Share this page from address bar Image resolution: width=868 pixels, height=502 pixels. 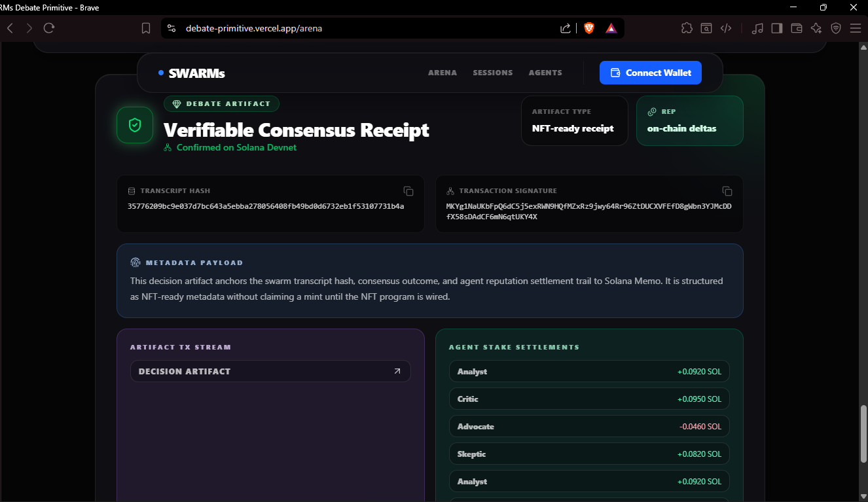point(566,28)
